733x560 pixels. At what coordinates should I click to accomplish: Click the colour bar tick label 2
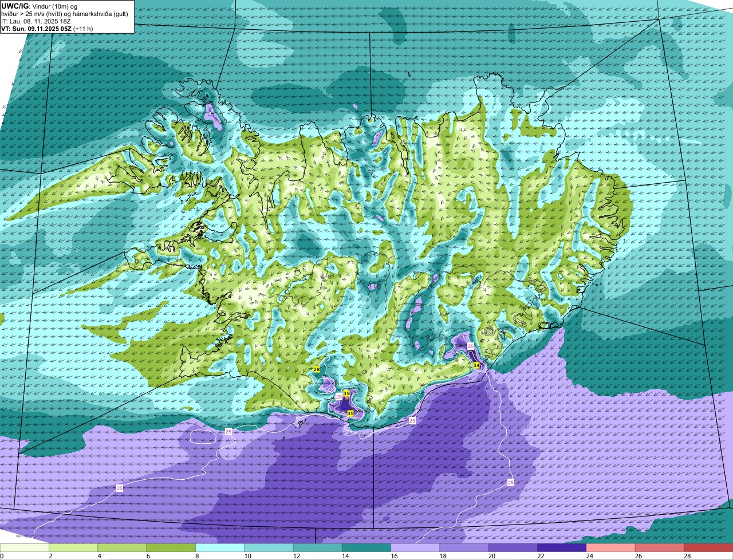50,556
